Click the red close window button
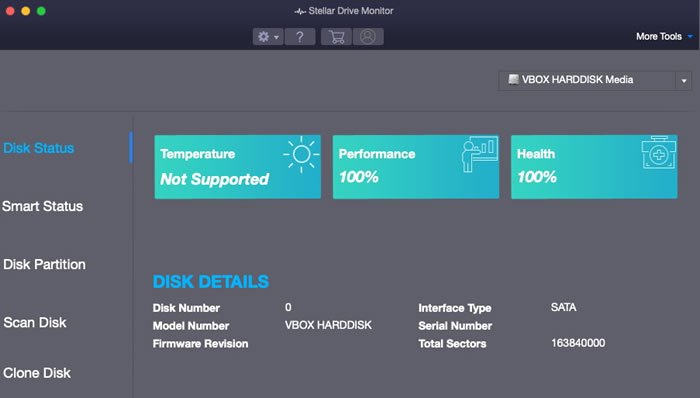 (x=10, y=11)
